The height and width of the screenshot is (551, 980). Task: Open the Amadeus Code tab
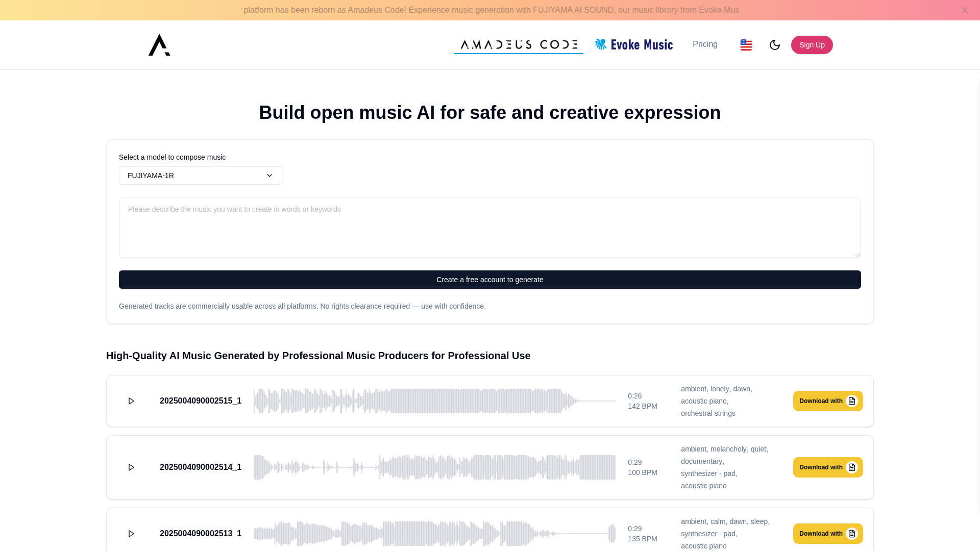pyautogui.click(x=519, y=45)
